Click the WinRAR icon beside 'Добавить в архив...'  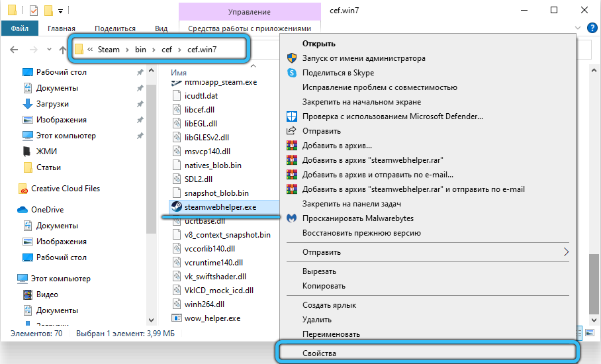tap(291, 146)
